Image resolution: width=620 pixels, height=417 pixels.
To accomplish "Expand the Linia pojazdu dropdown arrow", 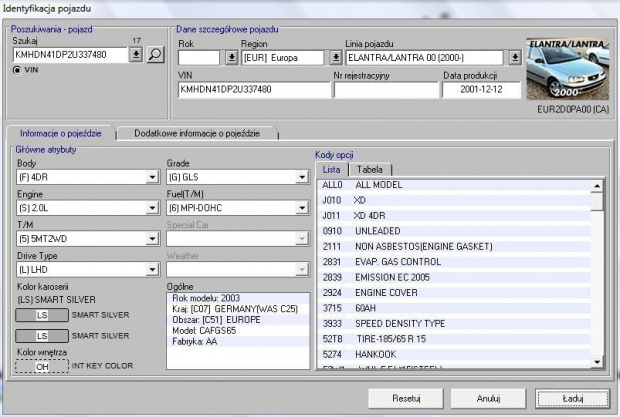I will (515, 58).
